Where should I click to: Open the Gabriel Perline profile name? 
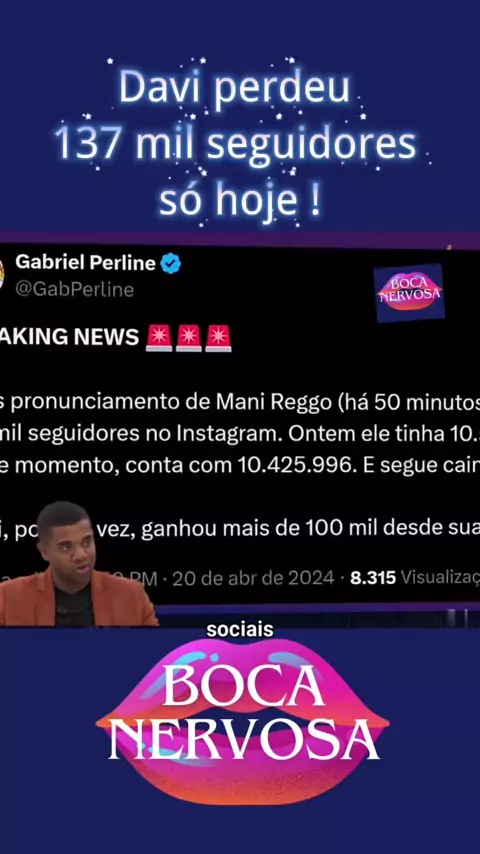pyautogui.click(x=86, y=263)
